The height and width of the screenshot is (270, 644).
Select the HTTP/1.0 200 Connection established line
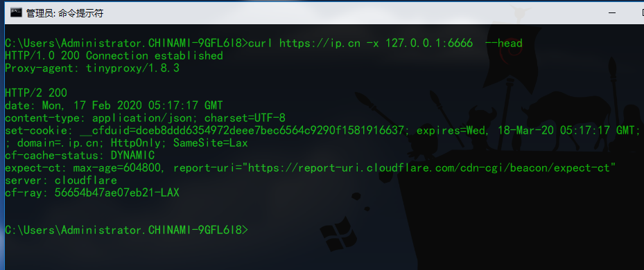click(114, 55)
